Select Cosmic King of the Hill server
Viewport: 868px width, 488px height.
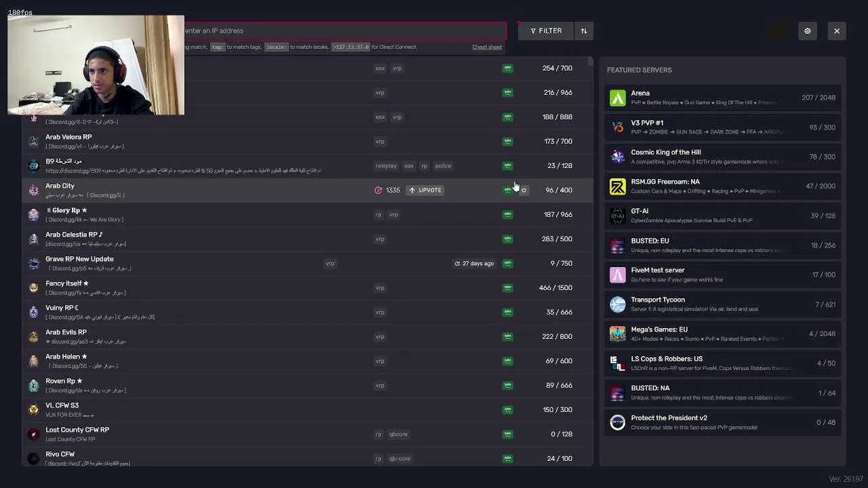(723, 157)
